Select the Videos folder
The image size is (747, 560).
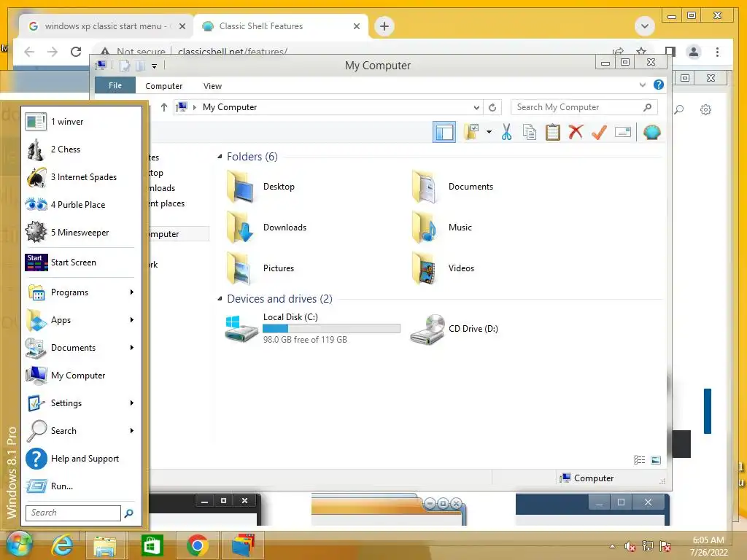coord(443,268)
